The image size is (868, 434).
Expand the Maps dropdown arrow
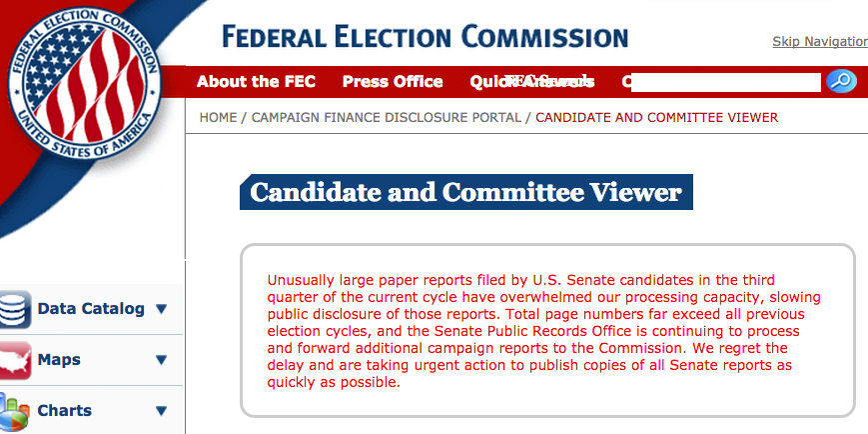[x=161, y=360]
